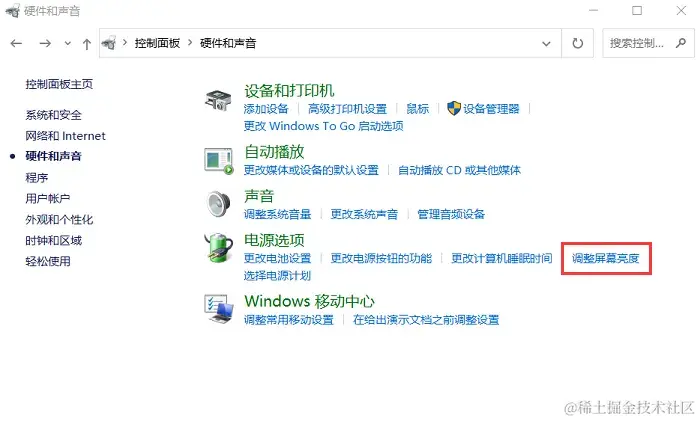Image resolution: width=700 pixels, height=421 pixels.
Task: Click the Forward navigation arrow
Action: click(x=45, y=43)
